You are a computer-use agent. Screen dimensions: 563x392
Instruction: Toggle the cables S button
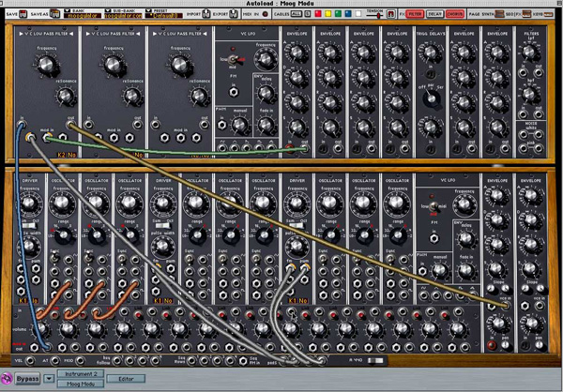(x=308, y=14)
